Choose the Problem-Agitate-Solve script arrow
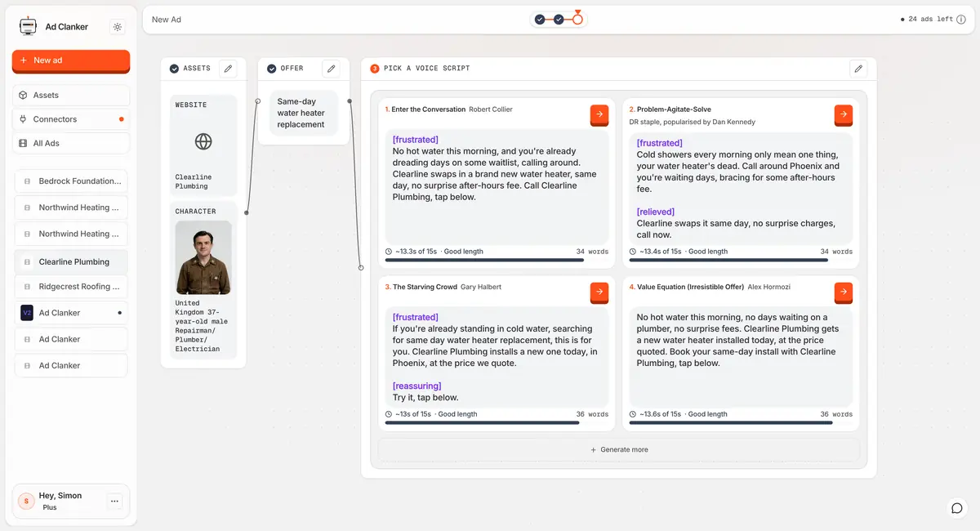 click(x=844, y=115)
